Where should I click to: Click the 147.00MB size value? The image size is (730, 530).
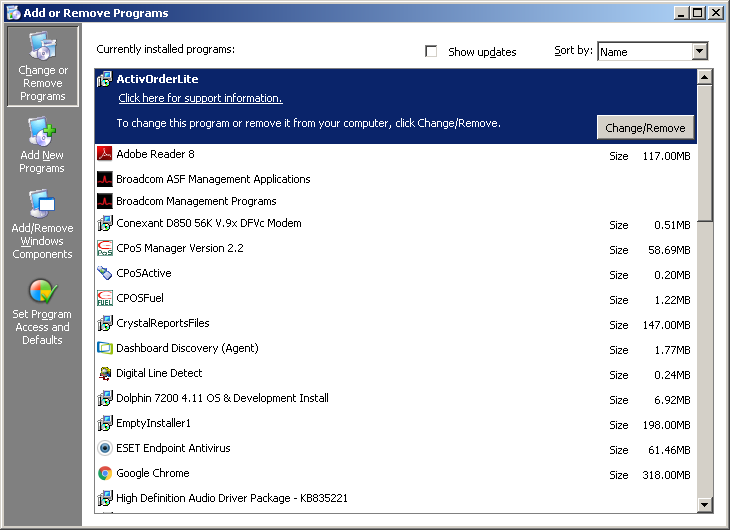click(666, 325)
